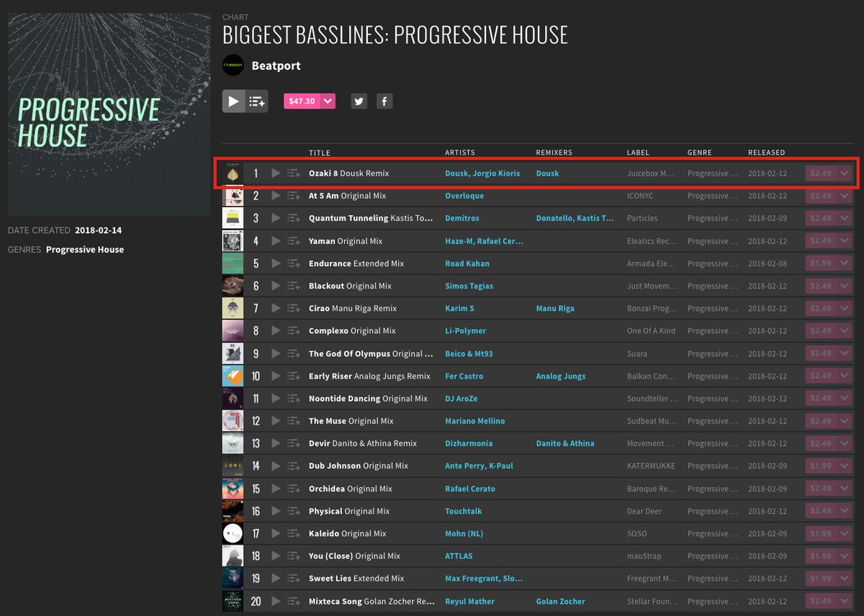Open price dropdown arrow for Mixteca Song

pos(844,601)
